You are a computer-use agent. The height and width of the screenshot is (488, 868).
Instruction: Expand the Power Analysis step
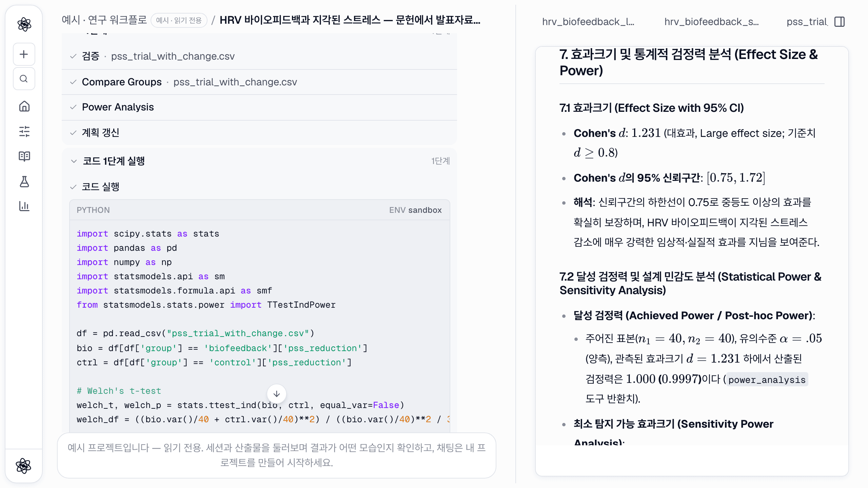click(259, 107)
